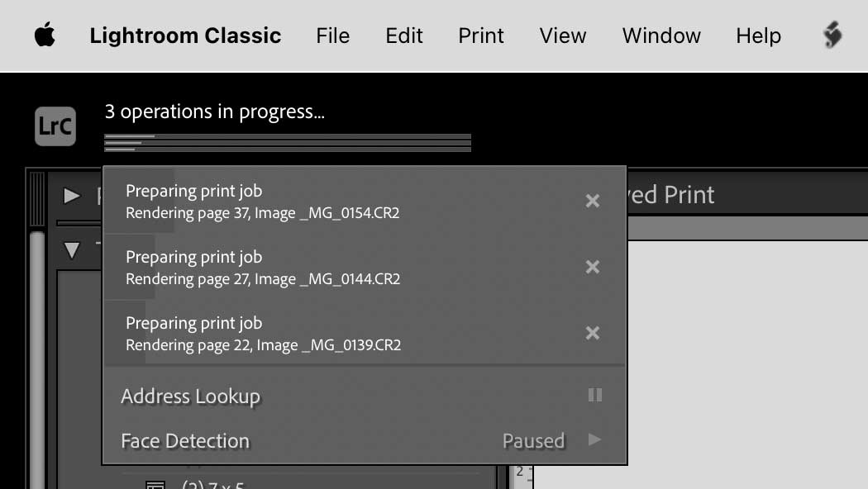The image size is (868, 489).
Task: Click the scripts icon in the menu bar
Action: [832, 35]
